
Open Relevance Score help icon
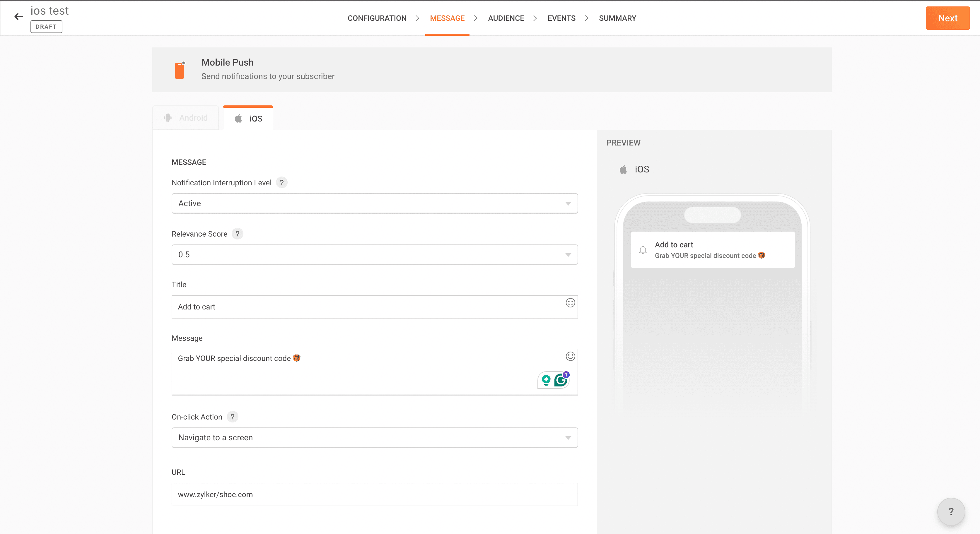tap(238, 234)
